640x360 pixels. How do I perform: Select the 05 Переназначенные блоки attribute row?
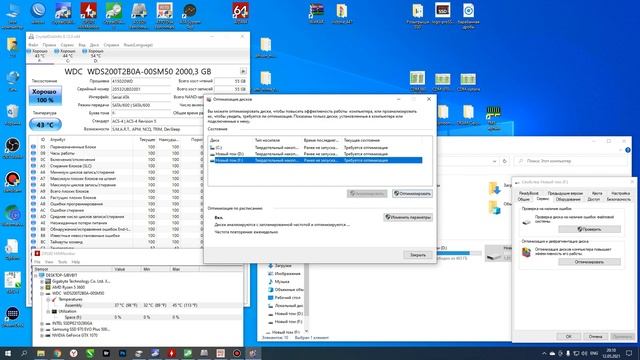(116, 147)
